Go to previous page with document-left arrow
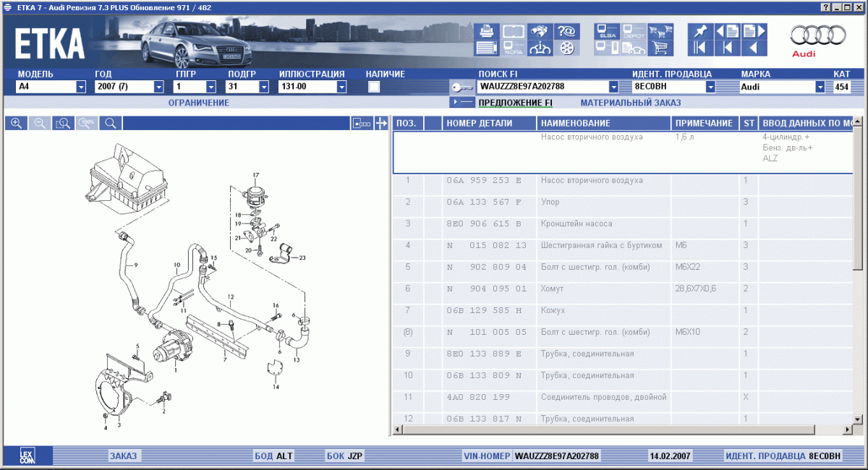 point(726,31)
